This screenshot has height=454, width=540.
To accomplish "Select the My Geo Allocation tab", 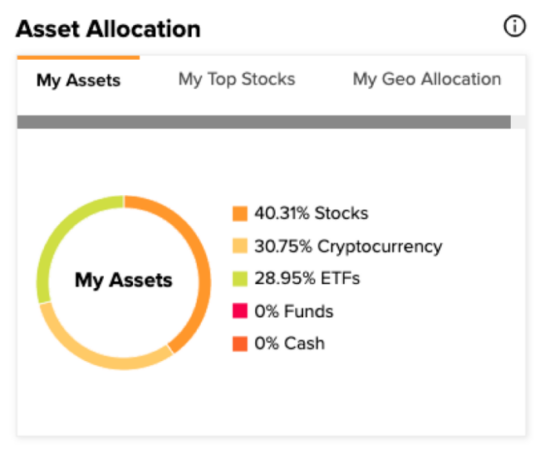I will click(427, 79).
